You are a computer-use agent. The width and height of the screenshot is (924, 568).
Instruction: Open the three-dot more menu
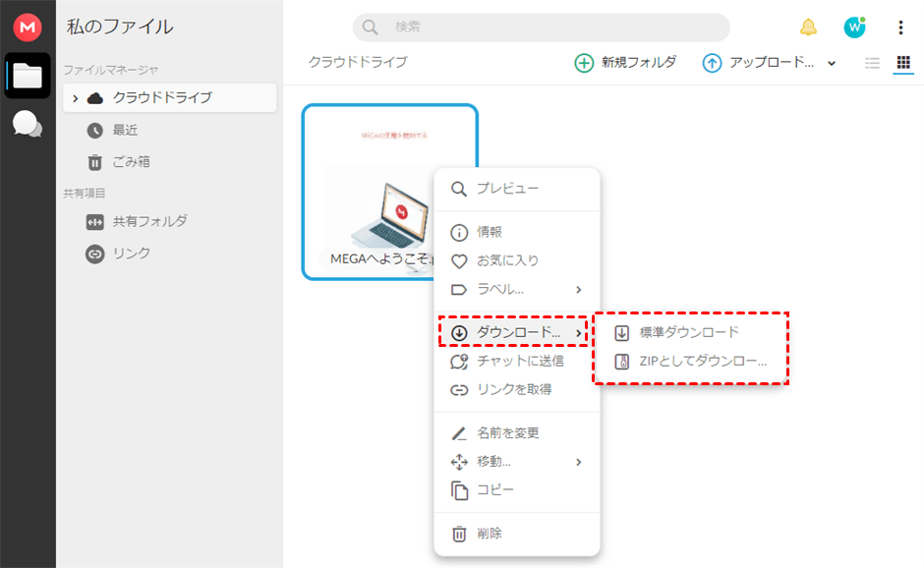900,28
